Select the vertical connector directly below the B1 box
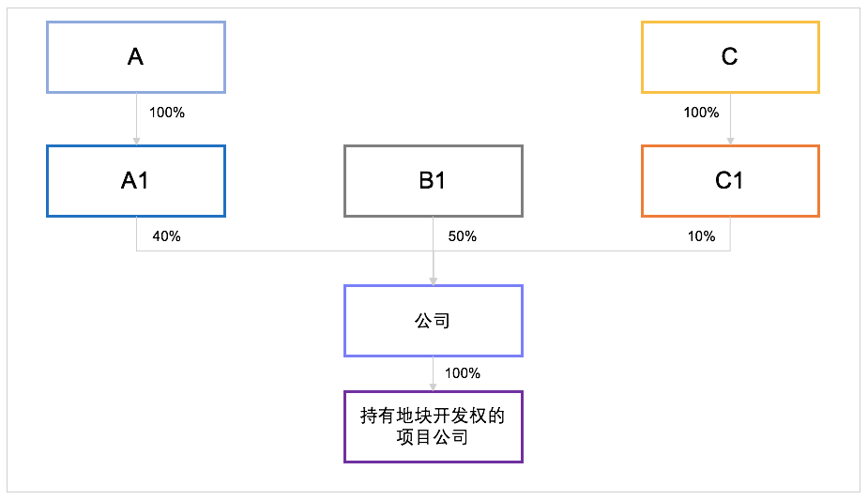Screen dimensions: 868x500 (x=434, y=248)
